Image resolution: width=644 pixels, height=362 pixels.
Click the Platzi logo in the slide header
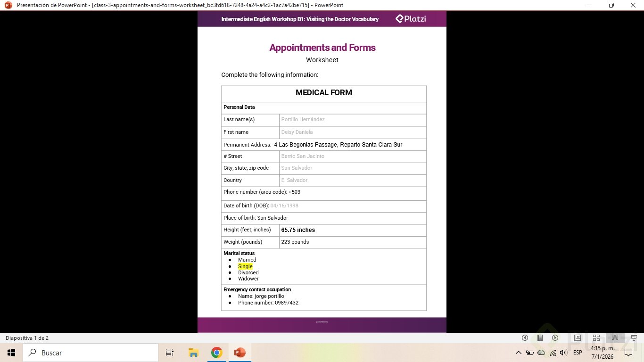tap(411, 19)
